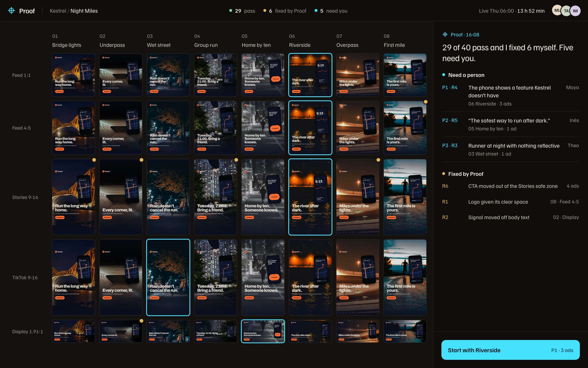Open R1 Logo given its clear space

(x=510, y=202)
